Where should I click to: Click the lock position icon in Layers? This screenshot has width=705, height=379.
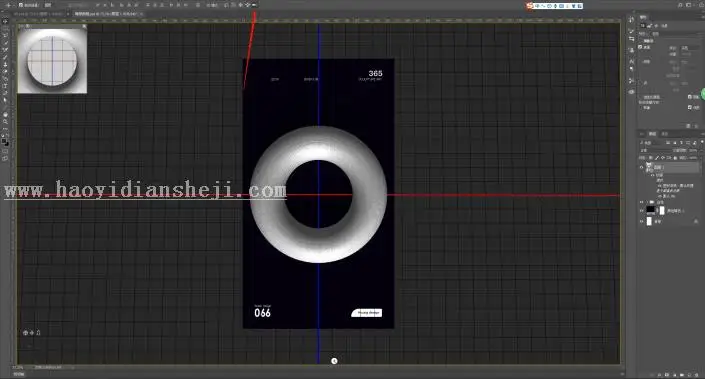coord(663,158)
